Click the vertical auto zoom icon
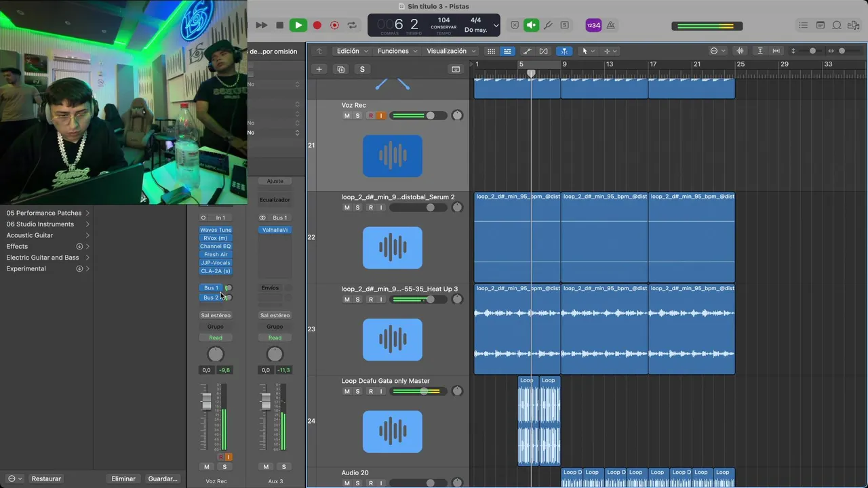Viewport: 868px width, 488px height. 760,51
